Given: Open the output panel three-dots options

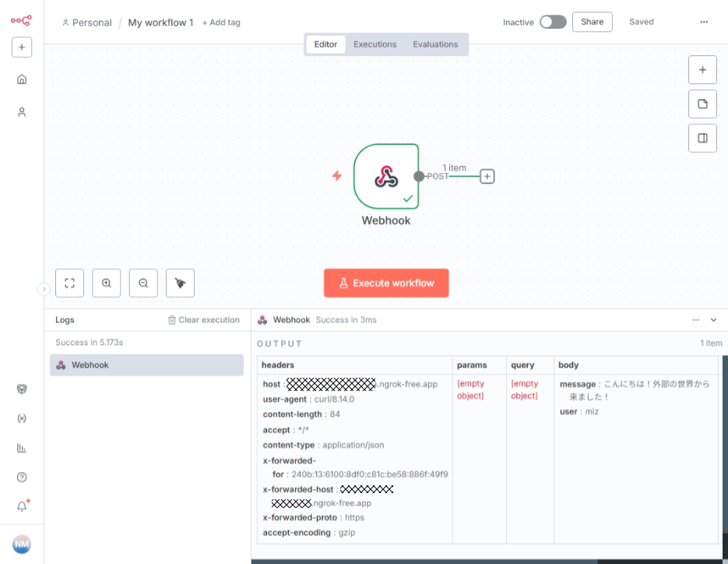Looking at the screenshot, I should coord(696,319).
